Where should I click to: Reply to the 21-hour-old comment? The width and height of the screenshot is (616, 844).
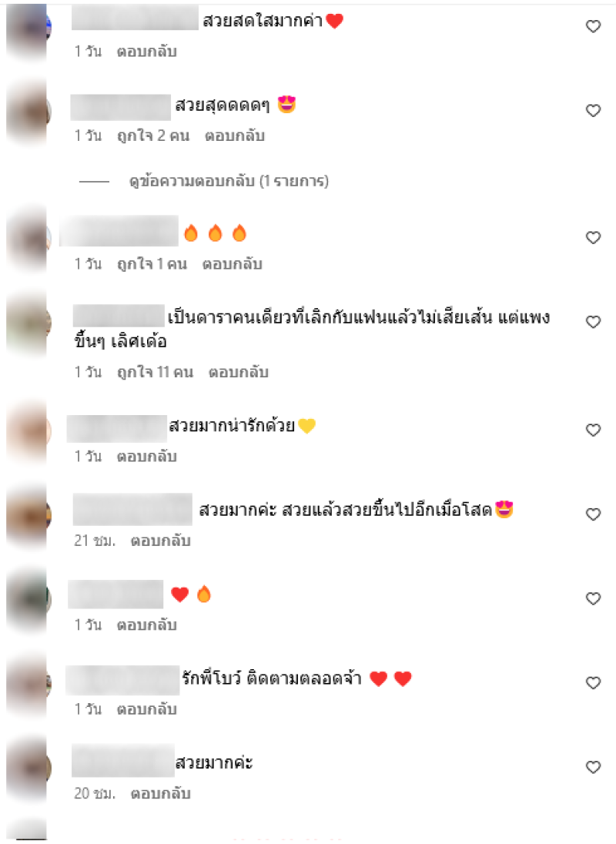point(160,541)
